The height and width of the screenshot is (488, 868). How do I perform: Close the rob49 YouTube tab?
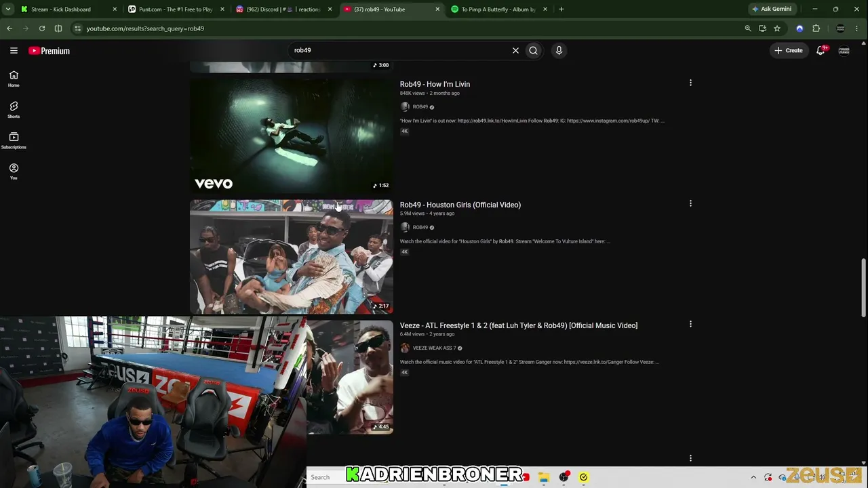pos(437,9)
